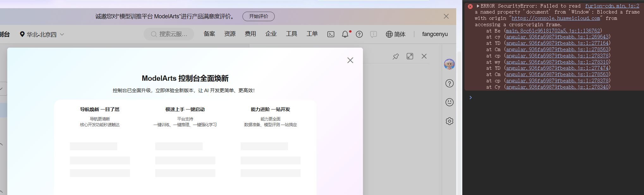This screenshot has width=644, height=195.
Task: Expand the side panel to full screen
Action: (410, 56)
